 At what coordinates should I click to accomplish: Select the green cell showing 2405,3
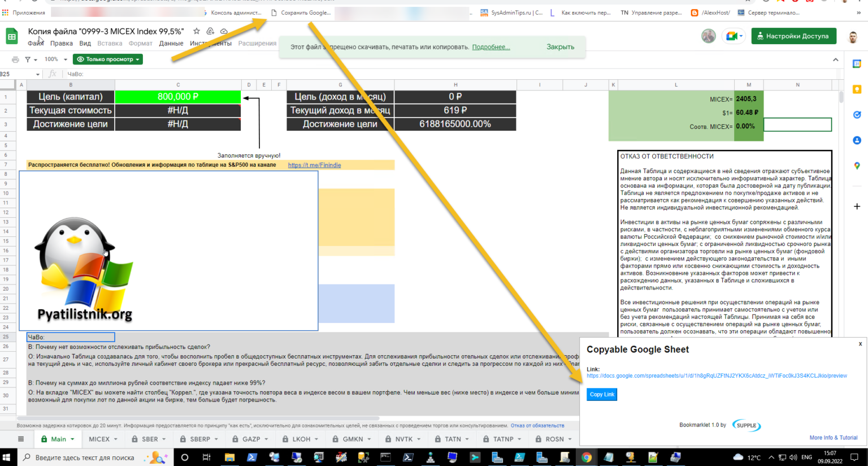[749, 99]
